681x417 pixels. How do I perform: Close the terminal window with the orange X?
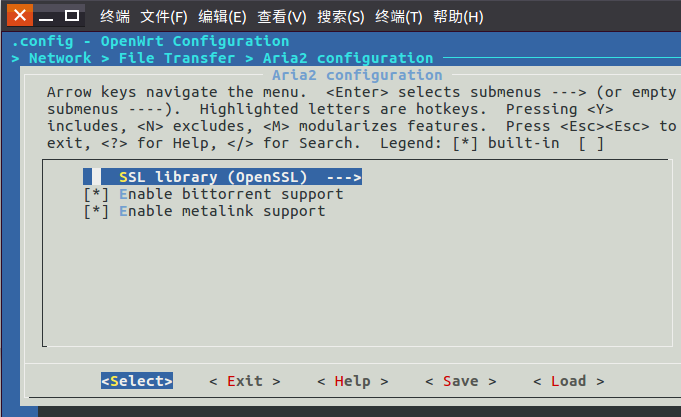[x=20, y=16]
